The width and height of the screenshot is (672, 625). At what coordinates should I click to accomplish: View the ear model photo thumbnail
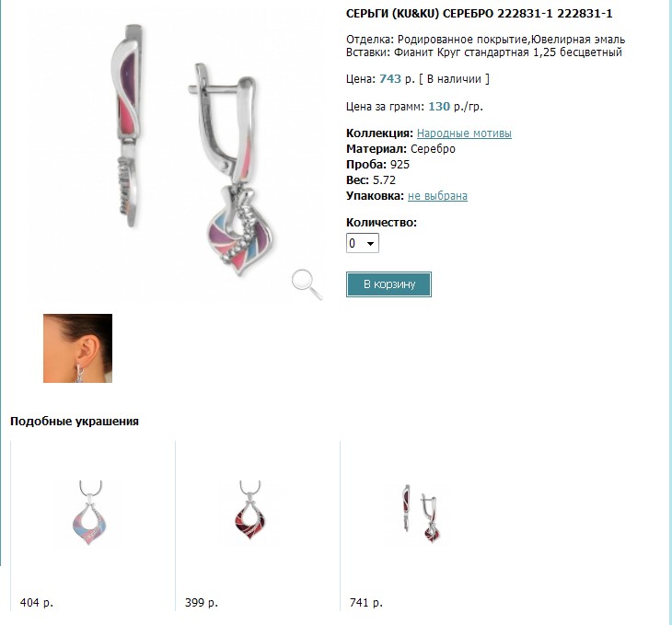tap(77, 348)
